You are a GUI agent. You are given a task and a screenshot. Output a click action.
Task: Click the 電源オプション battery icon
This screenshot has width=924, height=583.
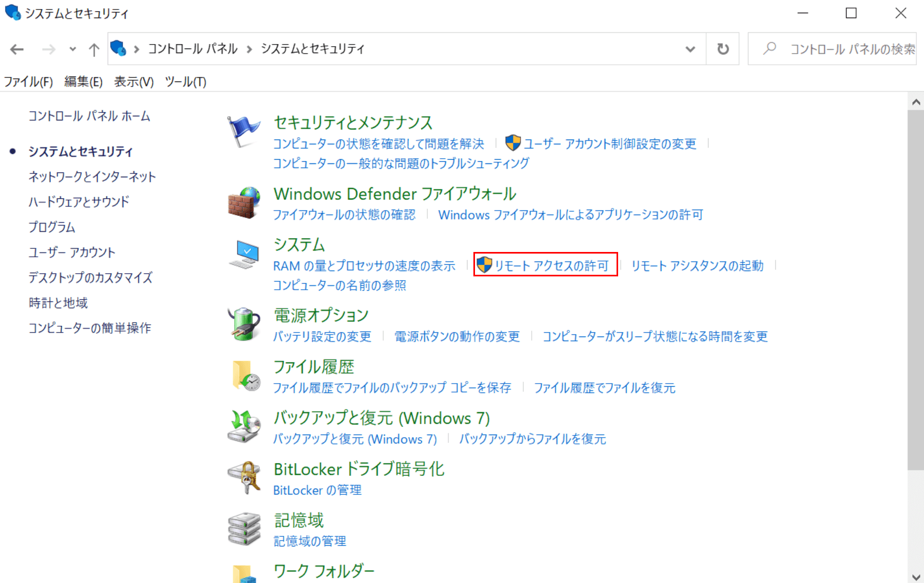[244, 324]
